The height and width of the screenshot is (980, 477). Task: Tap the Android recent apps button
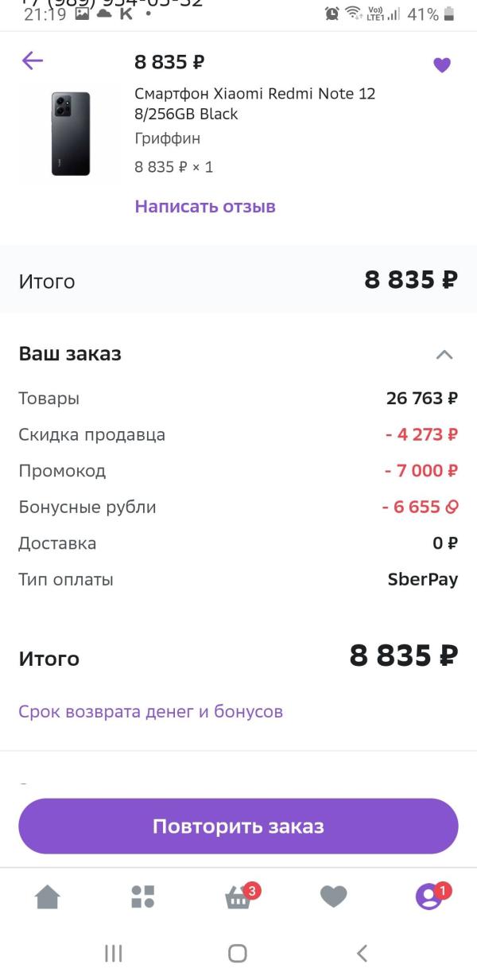click(114, 954)
